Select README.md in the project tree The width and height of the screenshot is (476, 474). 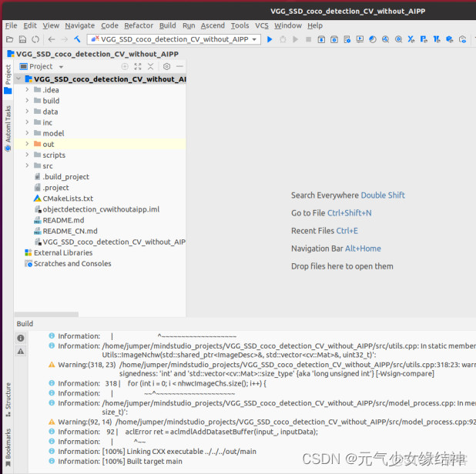click(x=63, y=220)
